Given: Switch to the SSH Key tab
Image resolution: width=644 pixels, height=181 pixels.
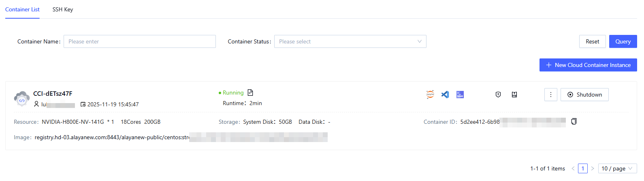Looking at the screenshot, I should pos(63,9).
